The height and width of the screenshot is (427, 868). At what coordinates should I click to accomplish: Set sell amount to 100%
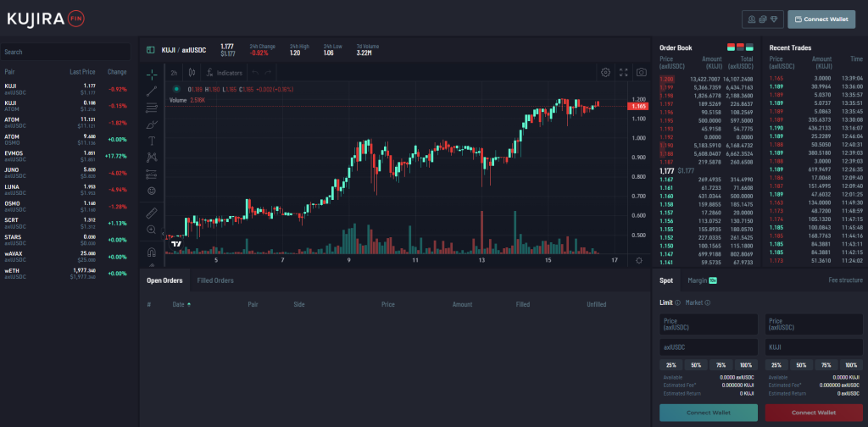851,365
